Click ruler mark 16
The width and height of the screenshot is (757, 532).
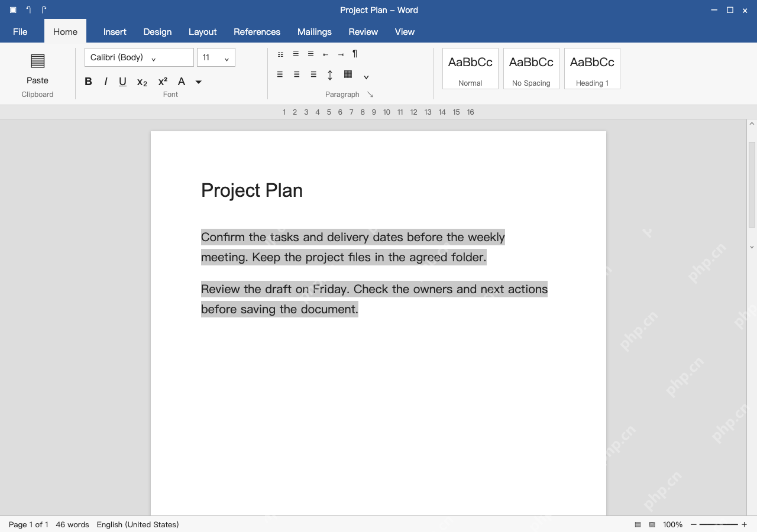tap(470, 112)
